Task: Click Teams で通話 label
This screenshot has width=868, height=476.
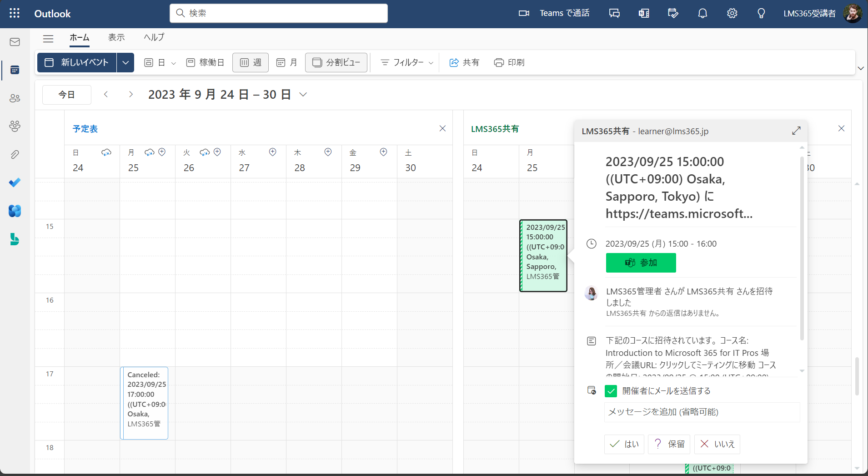Action: click(x=564, y=13)
